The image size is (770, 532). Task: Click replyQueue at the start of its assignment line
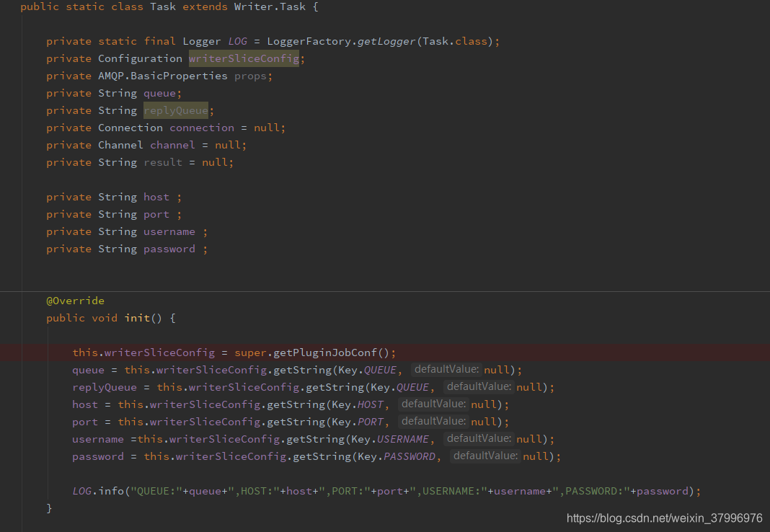(x=105, y=387)
